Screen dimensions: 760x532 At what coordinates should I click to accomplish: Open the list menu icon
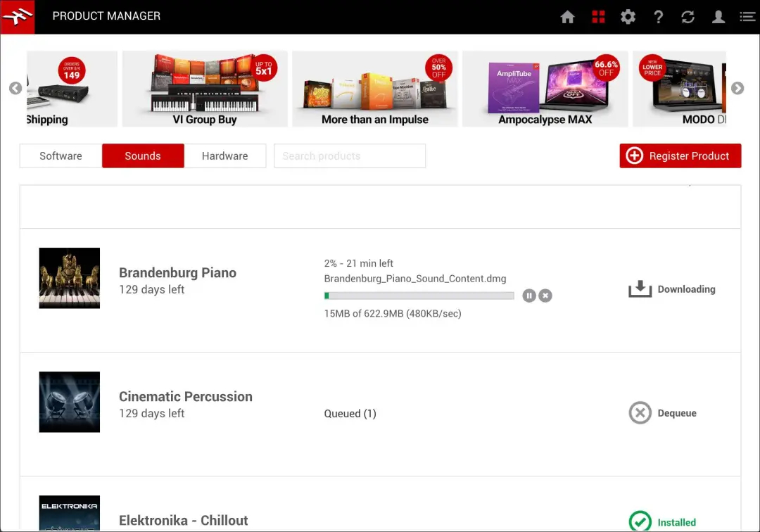pos(747,17)
